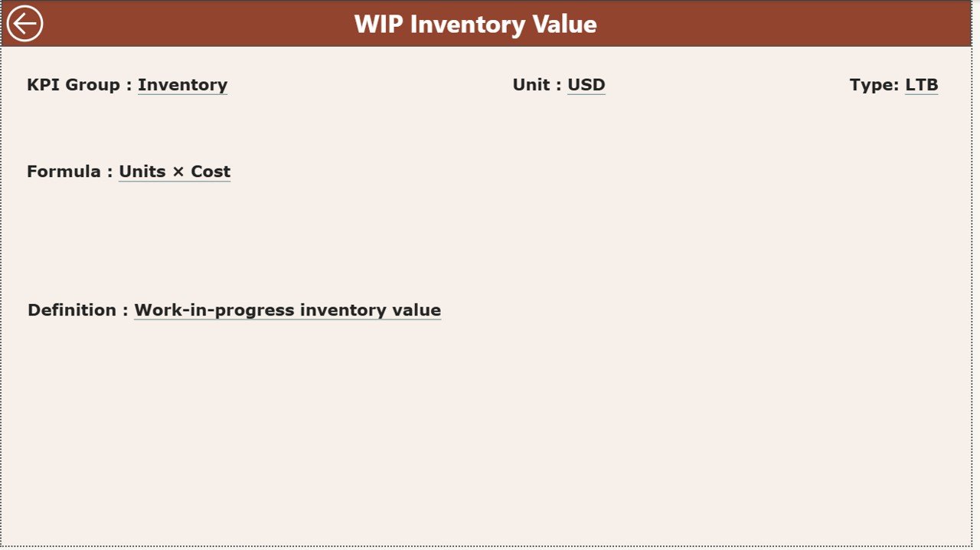Select the Work-in-progress inventory value definition text
This screenshot has width=980, height=550.
tap(287, 310)
